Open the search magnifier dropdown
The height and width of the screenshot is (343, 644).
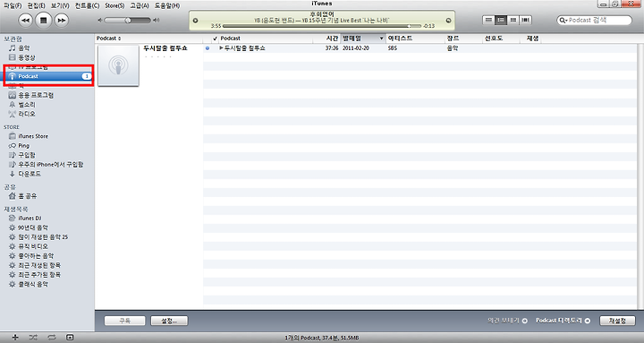(x=563, y=21)
